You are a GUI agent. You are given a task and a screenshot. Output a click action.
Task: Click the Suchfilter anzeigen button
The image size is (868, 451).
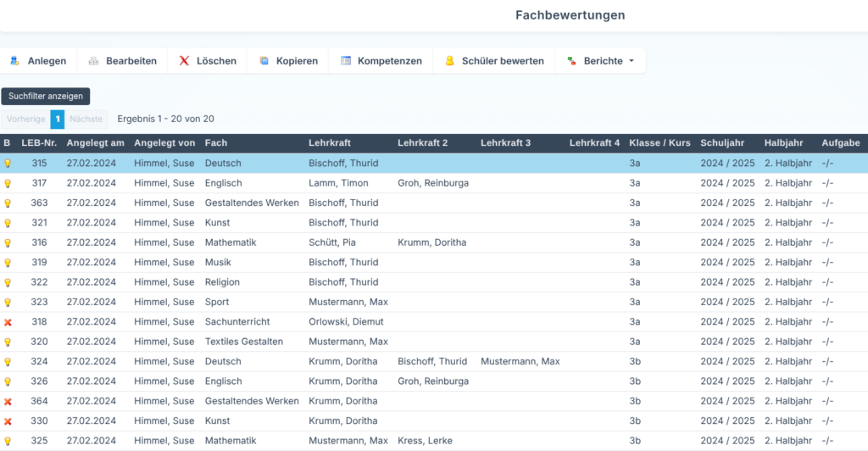(46, 97)
